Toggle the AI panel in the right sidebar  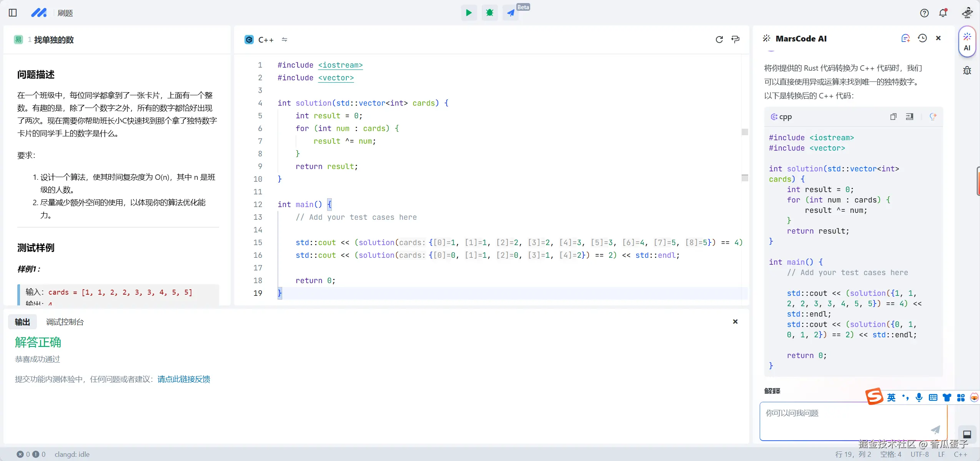click(x=967, y=41)
